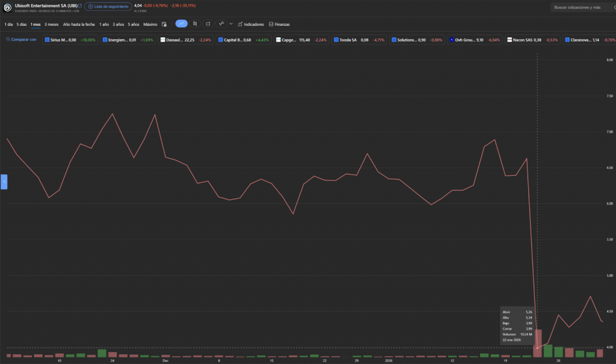
Task: Select the line chart type icon
Action: tap(182, 24)
